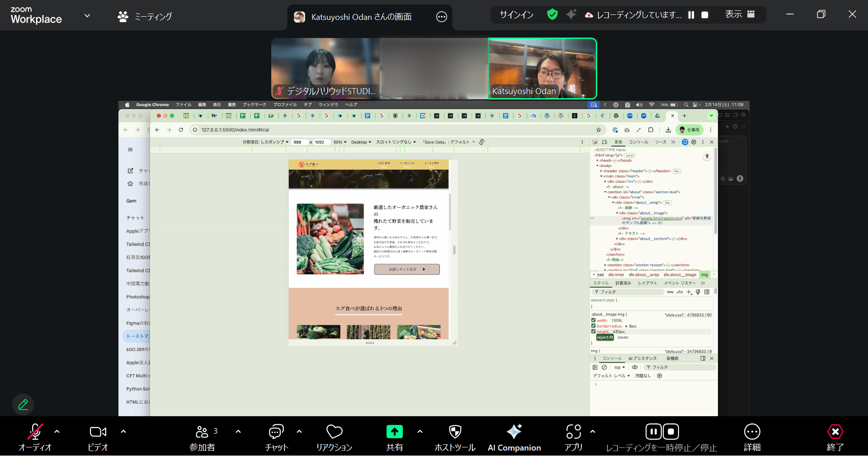Image resolution: width=868 pixels, height=456 pixels.
Task: Open the More details icon
Action: pyautogui.click(x=752, y=432)
